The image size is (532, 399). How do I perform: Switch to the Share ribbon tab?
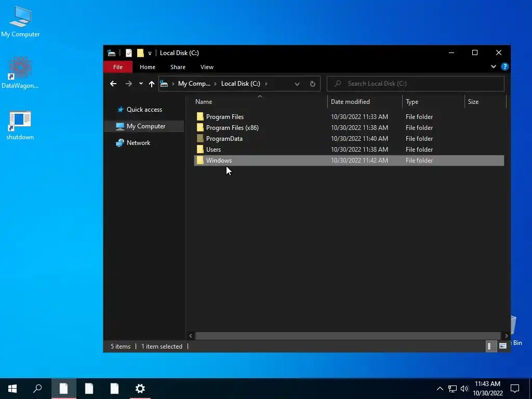click(178, 67)
